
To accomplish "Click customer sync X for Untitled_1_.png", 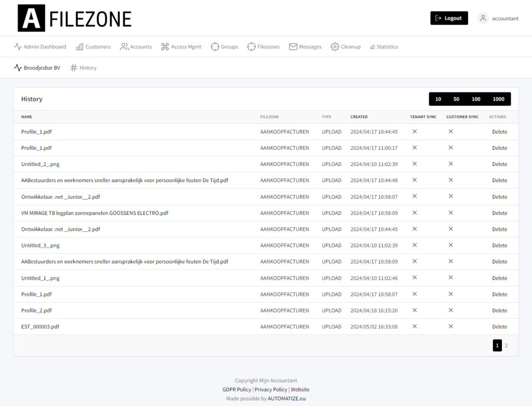I will point(450,278).
